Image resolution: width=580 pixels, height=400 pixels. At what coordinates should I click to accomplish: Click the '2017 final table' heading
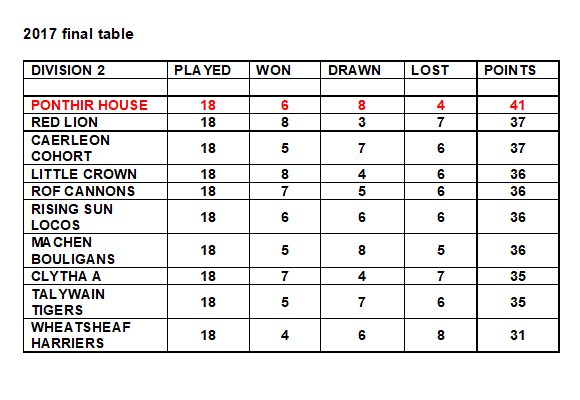(x=78, y=34)
